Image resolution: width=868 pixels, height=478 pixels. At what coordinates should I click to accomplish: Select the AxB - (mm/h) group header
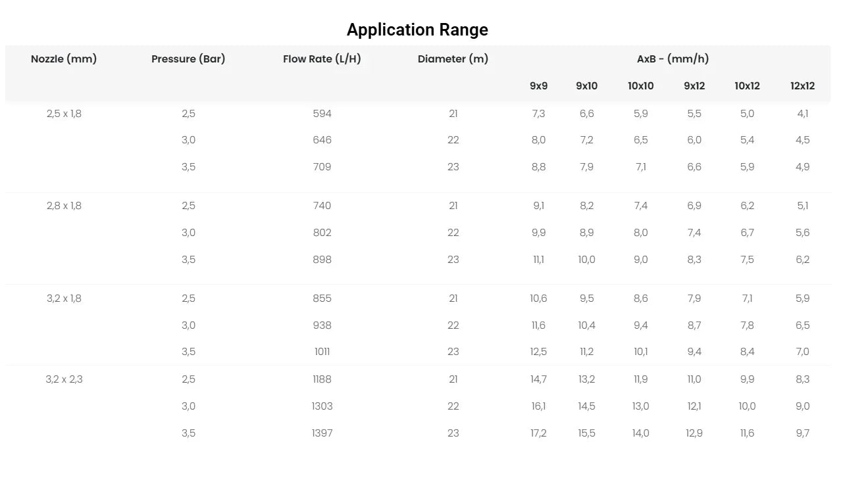click(x=673, y=59)
